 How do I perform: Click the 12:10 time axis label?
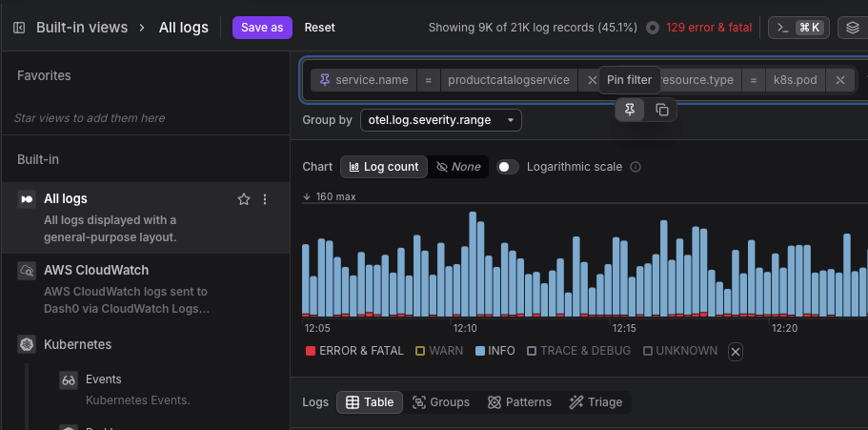tap(465, 329)
